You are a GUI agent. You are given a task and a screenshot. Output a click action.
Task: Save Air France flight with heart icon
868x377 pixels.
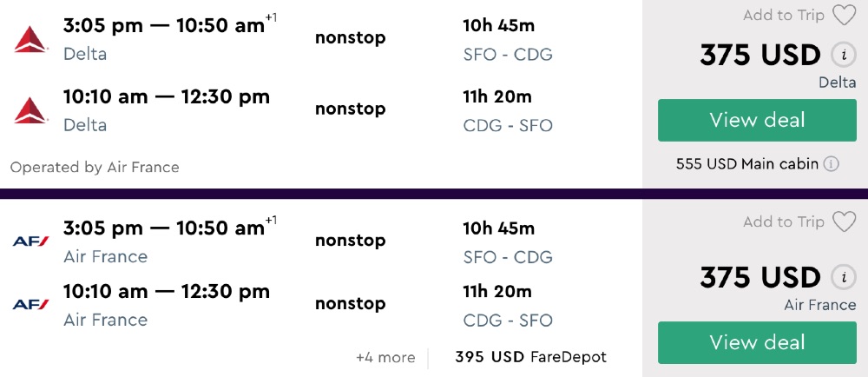point(844,222)
